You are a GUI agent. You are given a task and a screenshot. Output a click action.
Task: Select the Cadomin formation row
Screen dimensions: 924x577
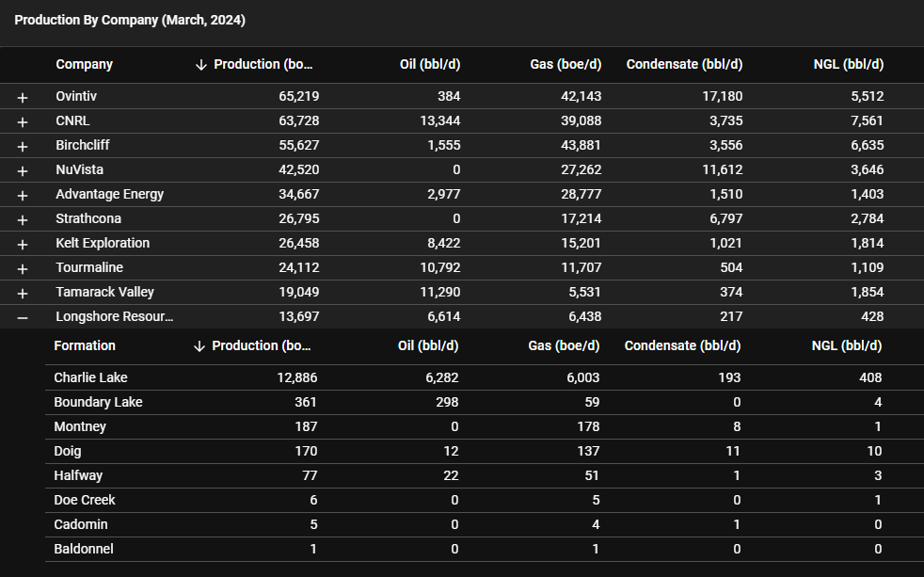(x=485, y=524)
